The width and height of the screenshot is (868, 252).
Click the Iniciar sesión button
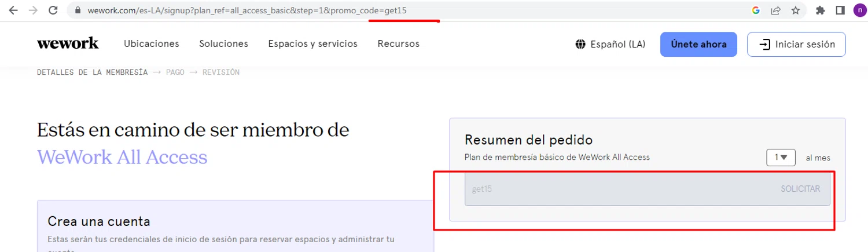tap(796, 45)
